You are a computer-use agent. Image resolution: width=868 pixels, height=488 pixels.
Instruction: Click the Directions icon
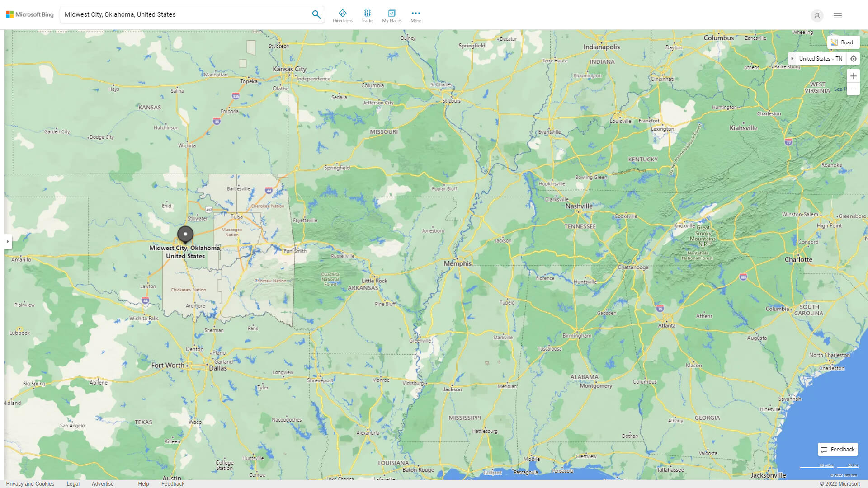click(x=343, y=13)
